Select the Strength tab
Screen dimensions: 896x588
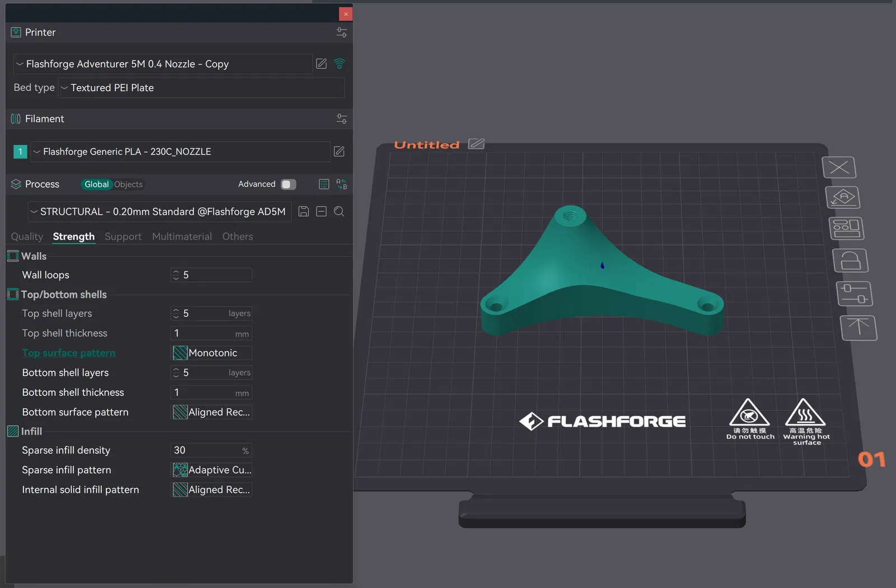pos(73,236)
